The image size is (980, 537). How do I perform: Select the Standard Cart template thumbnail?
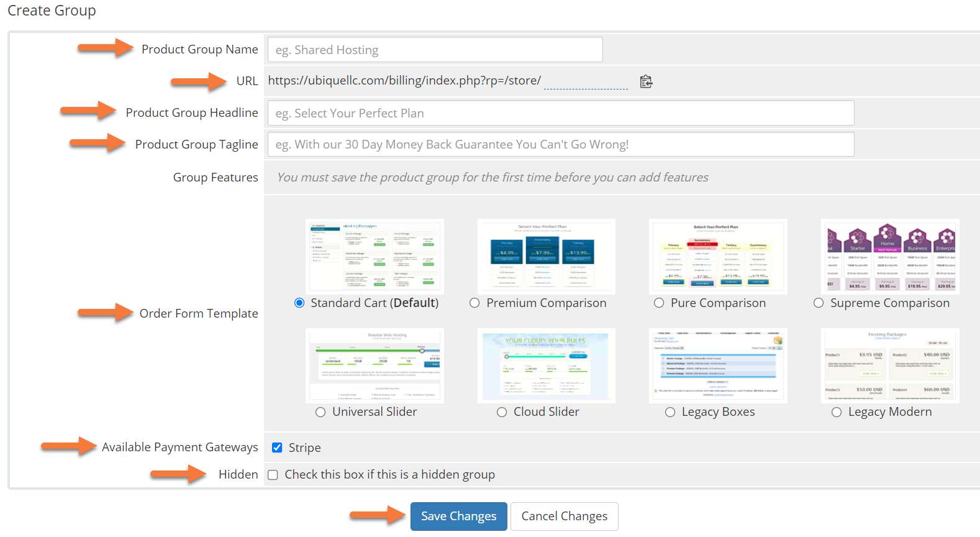pos(374,256)
